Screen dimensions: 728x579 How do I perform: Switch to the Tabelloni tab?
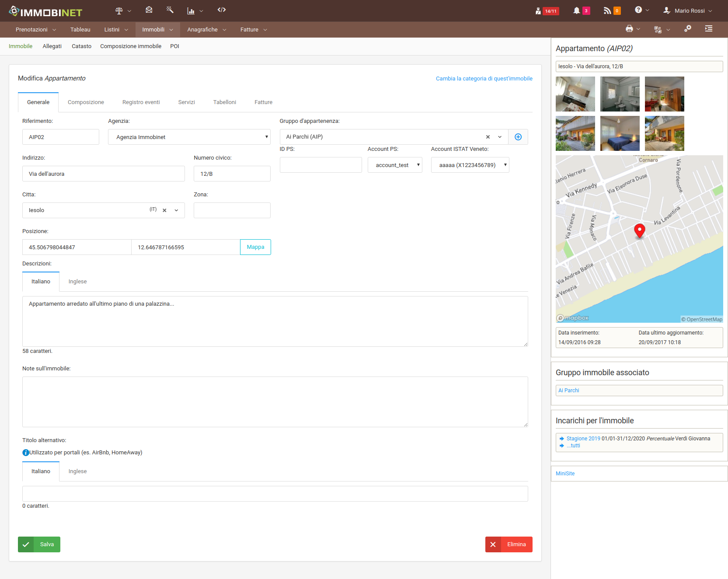225,102
